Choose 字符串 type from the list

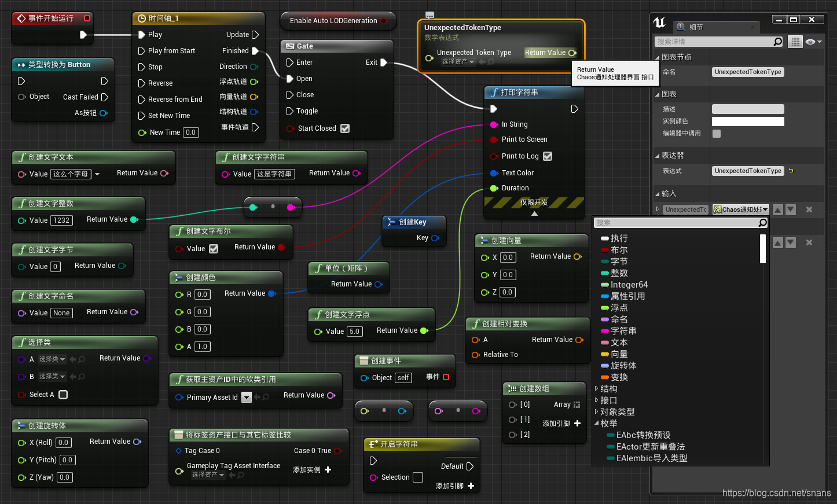pyautogui.click(x=623, y=331)
